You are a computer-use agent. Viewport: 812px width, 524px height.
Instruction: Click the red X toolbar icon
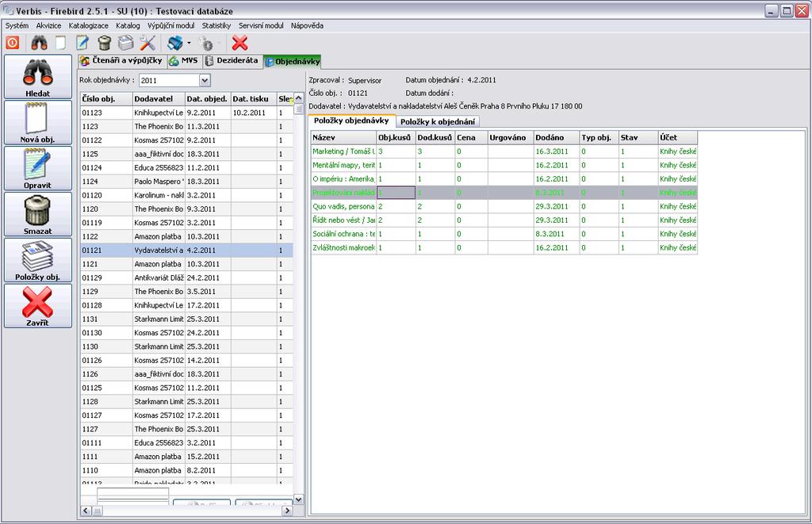tap(239, 43)
